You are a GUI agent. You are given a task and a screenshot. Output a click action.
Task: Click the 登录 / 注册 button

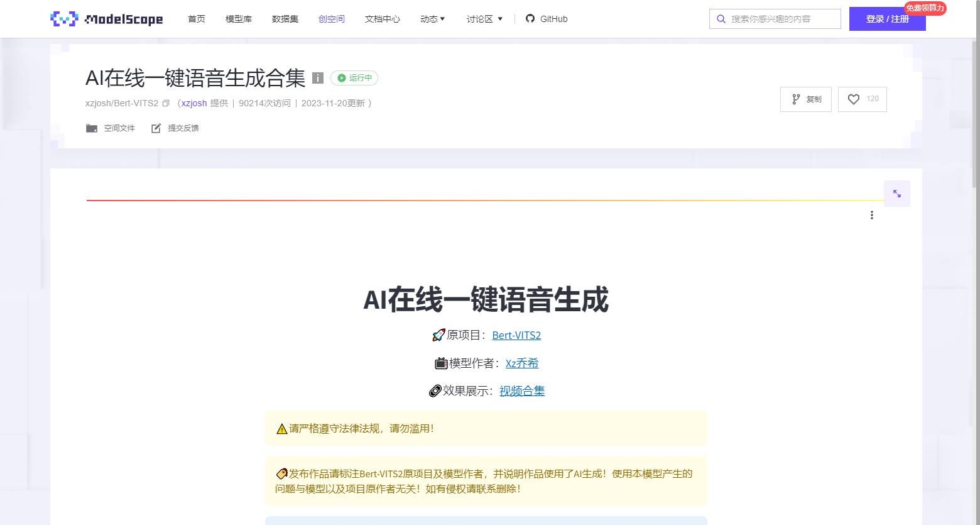click(x=888, y=19)
